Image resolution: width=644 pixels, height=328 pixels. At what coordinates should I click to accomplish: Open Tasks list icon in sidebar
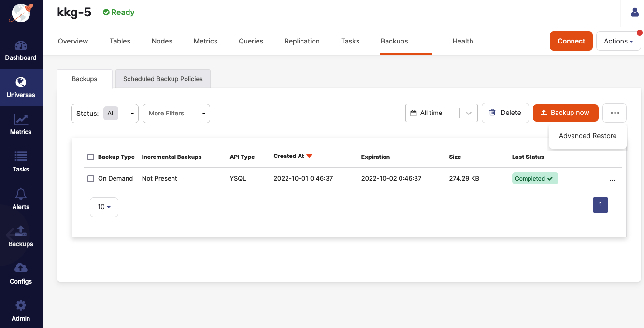pyautogui.click(x=21, y=157)
